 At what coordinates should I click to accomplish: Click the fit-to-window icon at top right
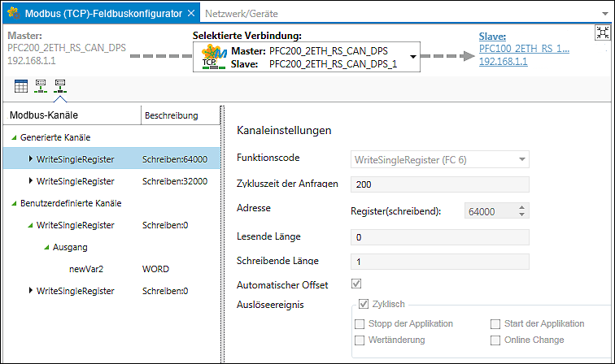pos(603,32)
